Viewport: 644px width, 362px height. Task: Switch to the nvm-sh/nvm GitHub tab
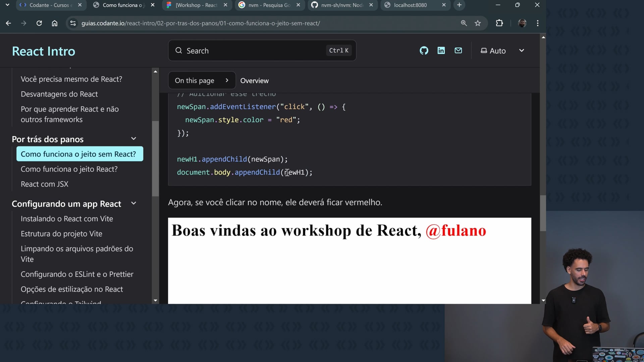pos(341,5)
